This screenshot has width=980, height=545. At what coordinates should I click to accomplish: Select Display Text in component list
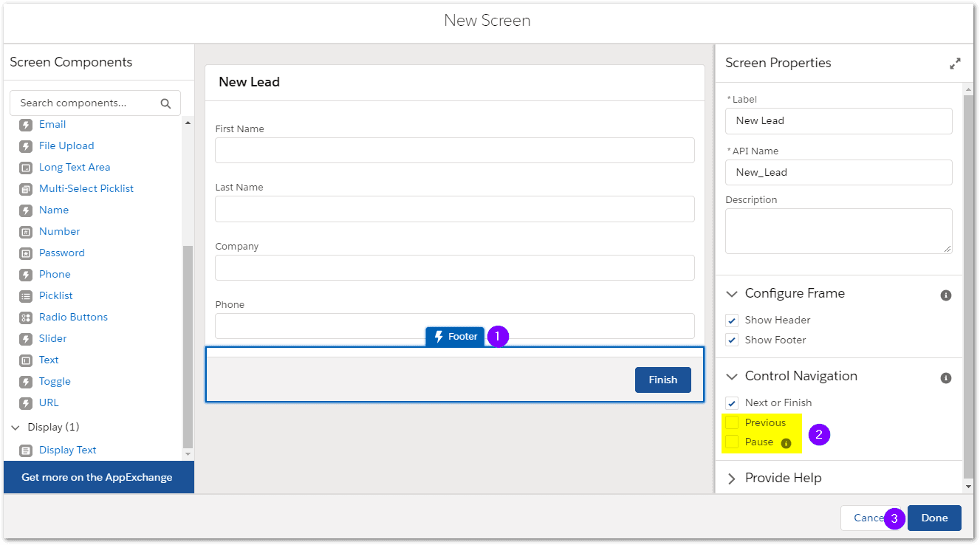point(67,450)
